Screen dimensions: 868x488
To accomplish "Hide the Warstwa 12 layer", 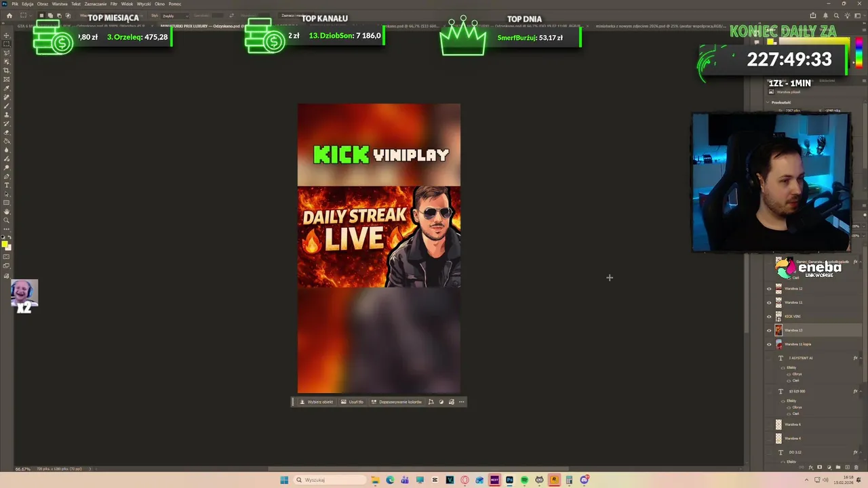I will [x=769, y=289].
